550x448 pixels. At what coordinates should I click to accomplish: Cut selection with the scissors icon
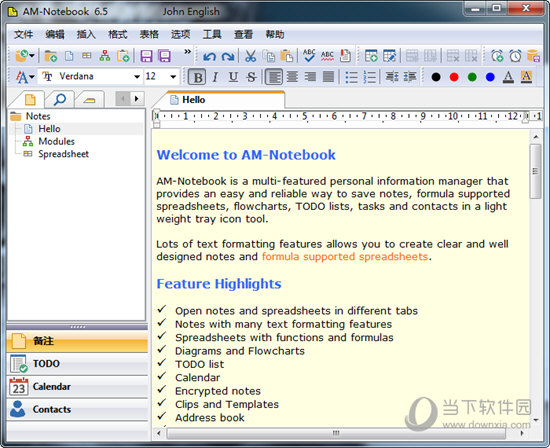coord(250,56)
